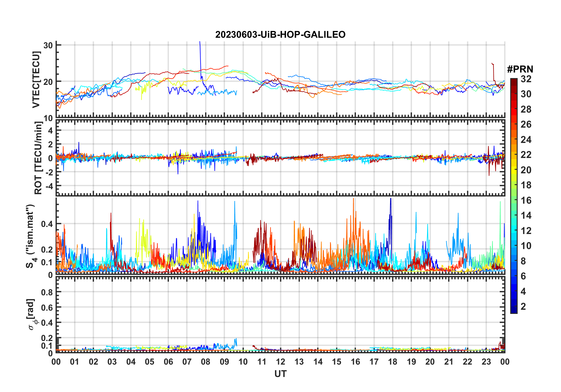Click the PRN color scale bar
Image resolution: width=561 pixels, height=392 pixels.
coord(514,196)
